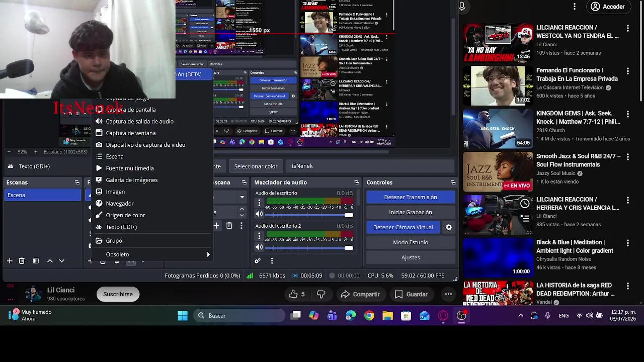This screenshot has height=362, width=644.
Task: Open options for Black & Blue Meditation video
Action: point(627,243)
